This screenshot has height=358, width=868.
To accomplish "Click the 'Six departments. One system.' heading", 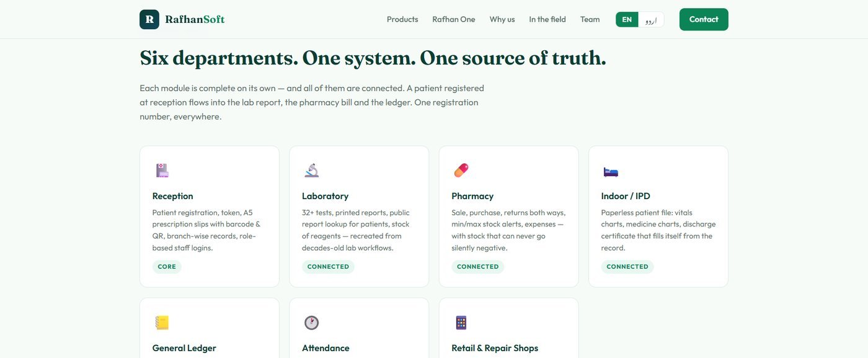I will [373, 58].
